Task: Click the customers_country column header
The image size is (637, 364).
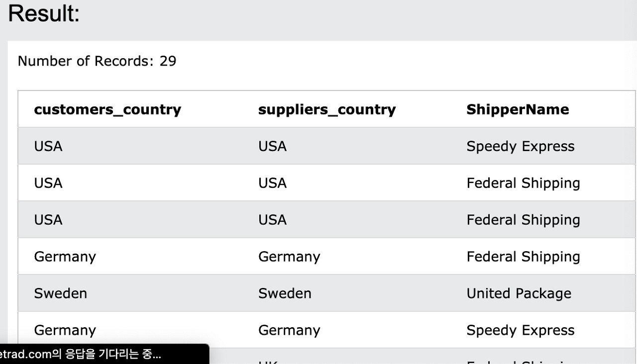Action: tap(107, 109)
